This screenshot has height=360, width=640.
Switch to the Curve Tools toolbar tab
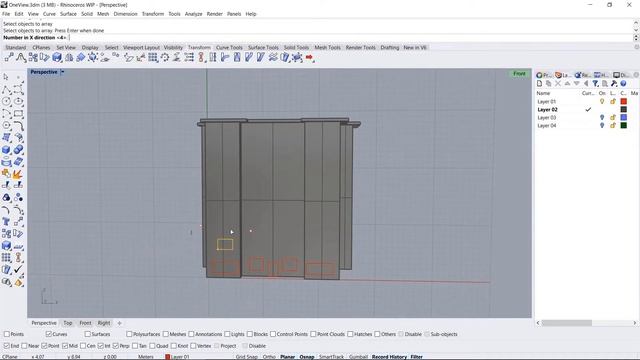[x=229, y=48]
